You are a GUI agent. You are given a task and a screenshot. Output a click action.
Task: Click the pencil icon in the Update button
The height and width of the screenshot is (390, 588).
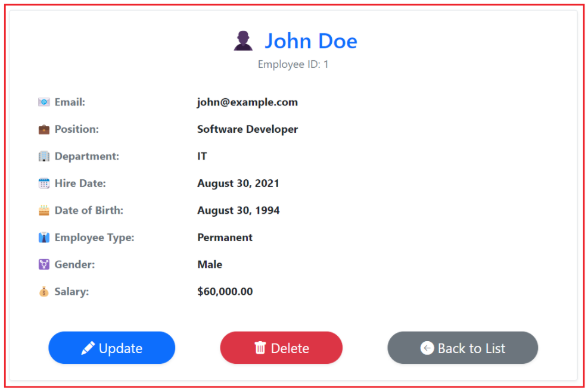coord(88,348)
